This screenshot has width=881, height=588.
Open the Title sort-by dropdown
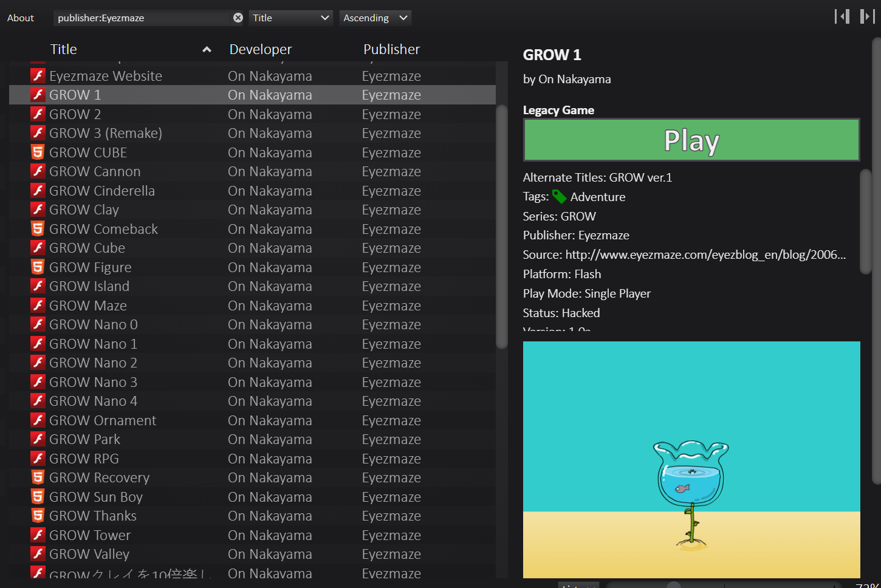291,18
